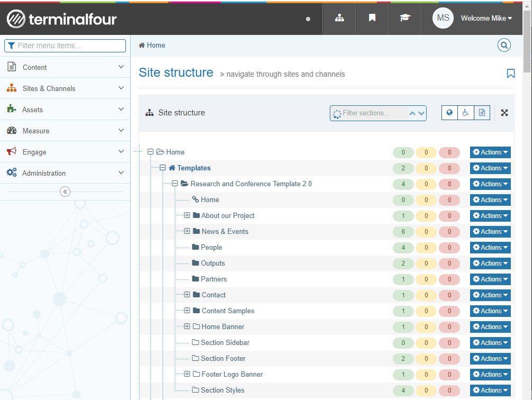
Task: Click the fullscreen expand icon
Action: point(504,113)
